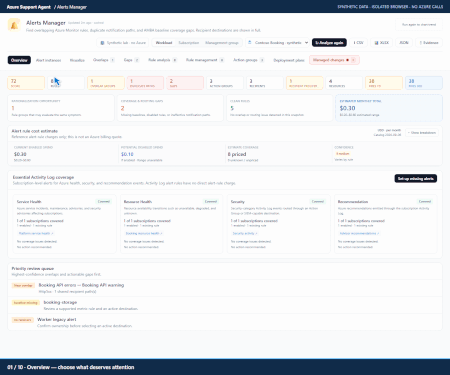Follow the Security activity link
The height and width of the screenshot is (375, 450).
[x=245, y=233]
